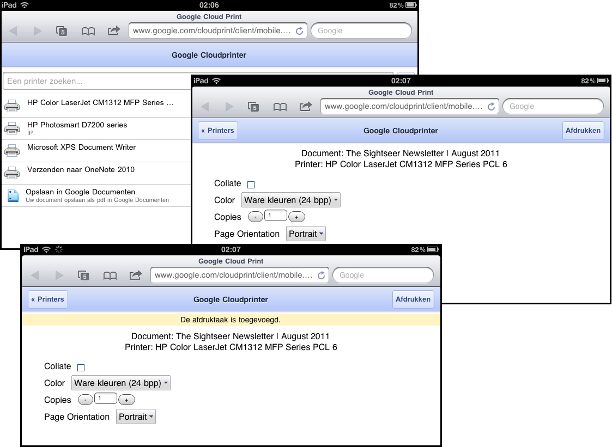Click Printers back button in bottom window
Screen dimensions: 612x447
click(x=48, y=300)
